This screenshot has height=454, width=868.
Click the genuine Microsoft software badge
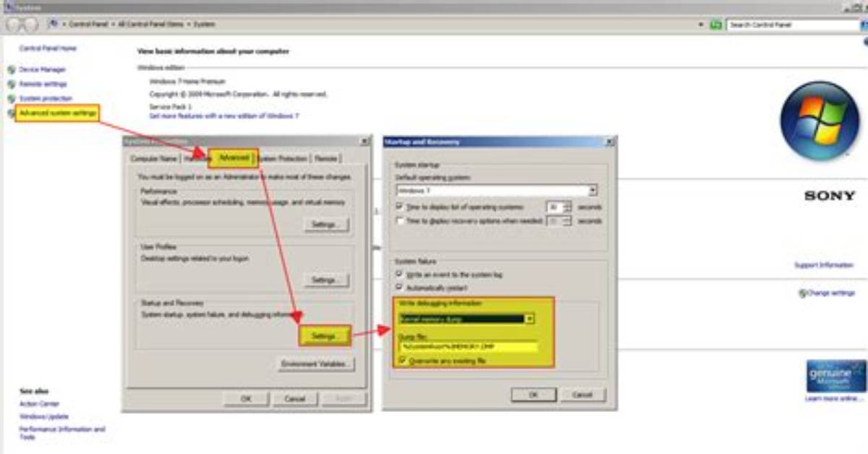point(835,377)
